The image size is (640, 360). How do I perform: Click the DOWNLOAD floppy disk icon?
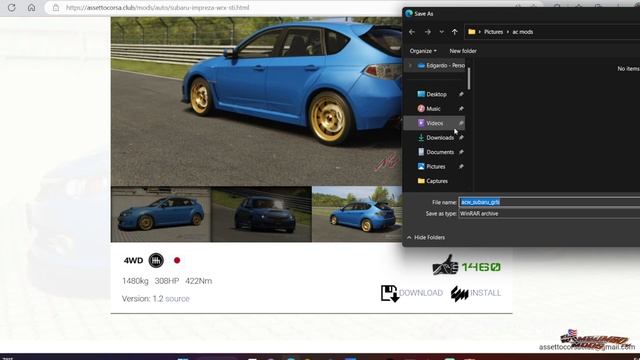click(390, 293)
